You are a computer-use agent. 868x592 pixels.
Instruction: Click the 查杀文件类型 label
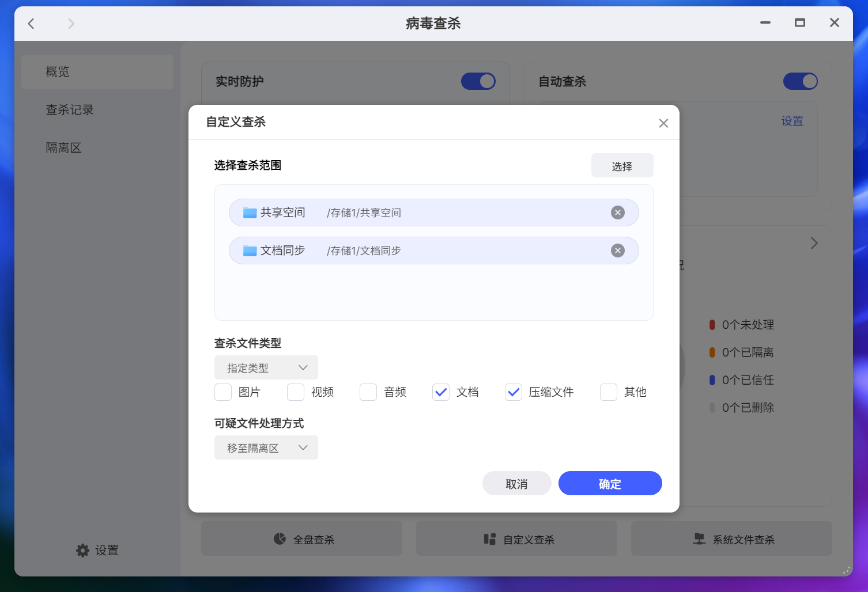(248, 343)
